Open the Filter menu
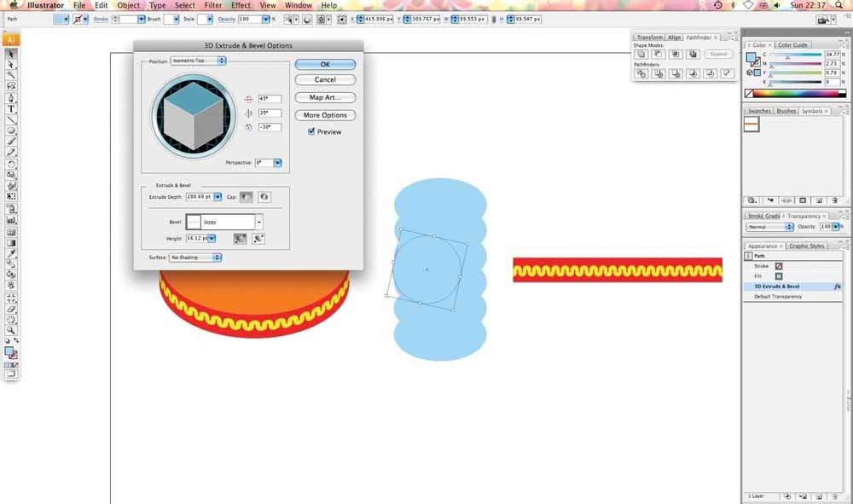Image resolution: width=853 pixels, height=504 pixels. 213,5
